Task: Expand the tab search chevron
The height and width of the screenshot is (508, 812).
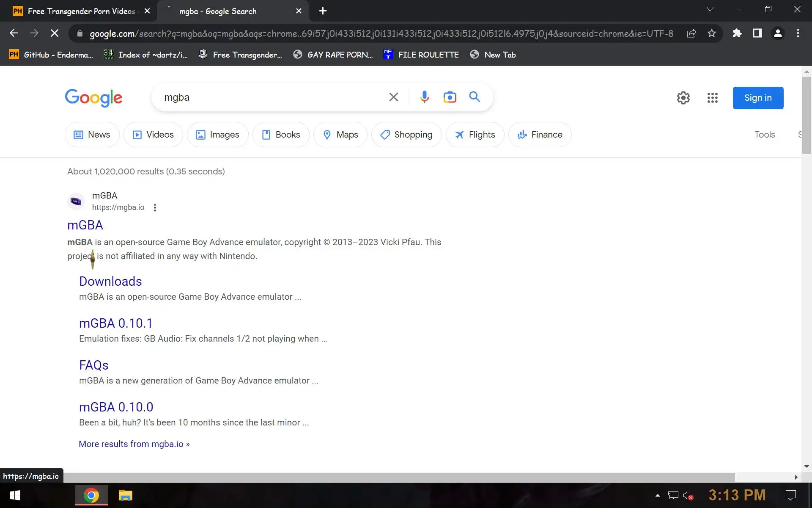Action: 710,9
